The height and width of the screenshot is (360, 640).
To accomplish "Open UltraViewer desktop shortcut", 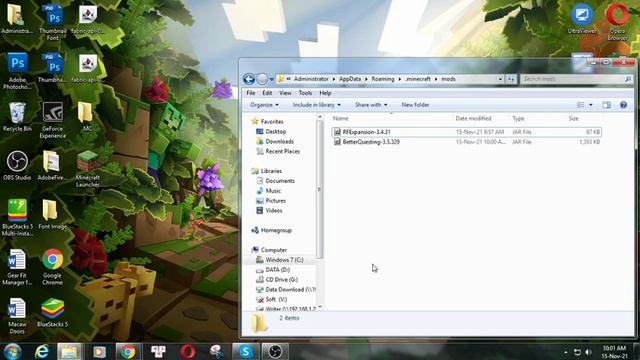I will click(582, 19).
